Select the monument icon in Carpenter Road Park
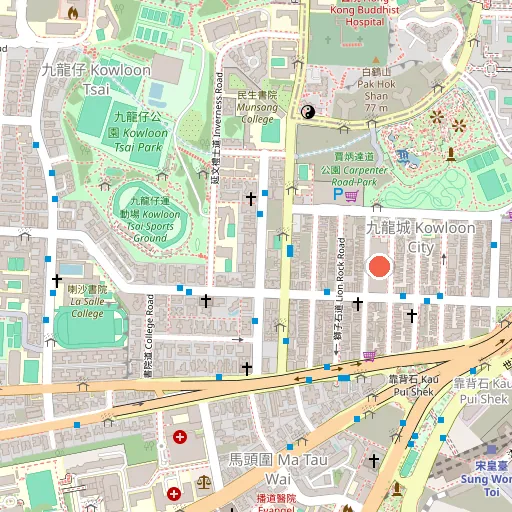Image resolution: width=512 pixels, height=512 pixels. point(451,154)
